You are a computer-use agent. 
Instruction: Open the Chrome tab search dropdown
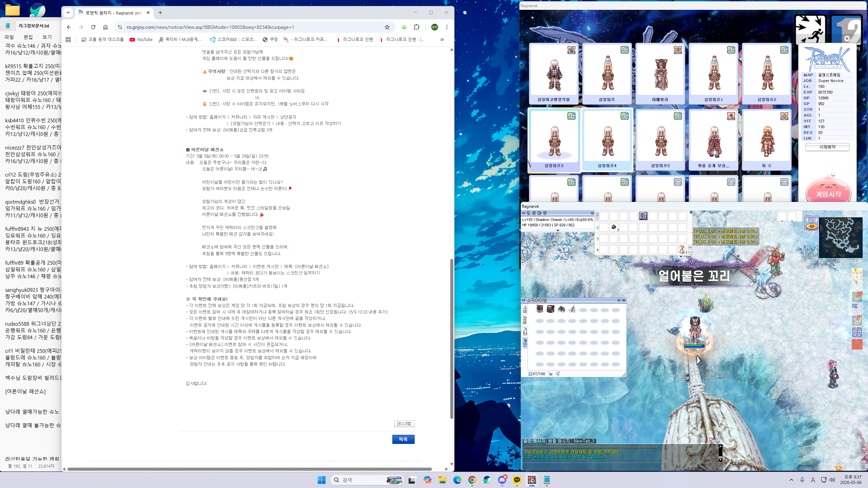click(68, 13)
